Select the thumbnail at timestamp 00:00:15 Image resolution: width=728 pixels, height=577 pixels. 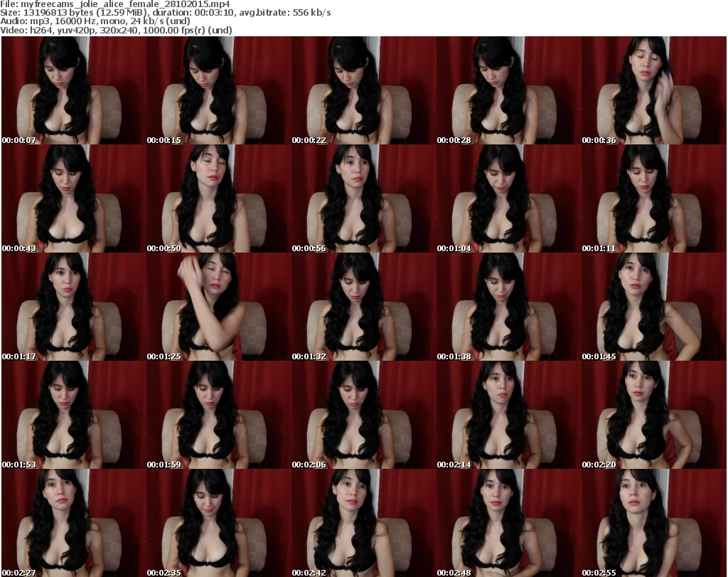219,90
